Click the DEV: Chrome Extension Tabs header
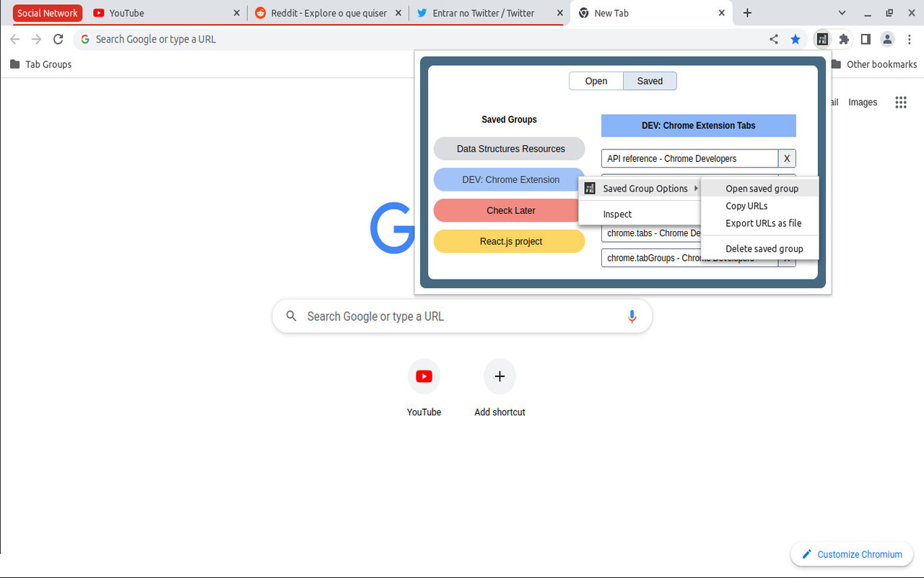This screenshot has height=578, width=924. coord(699,126)
